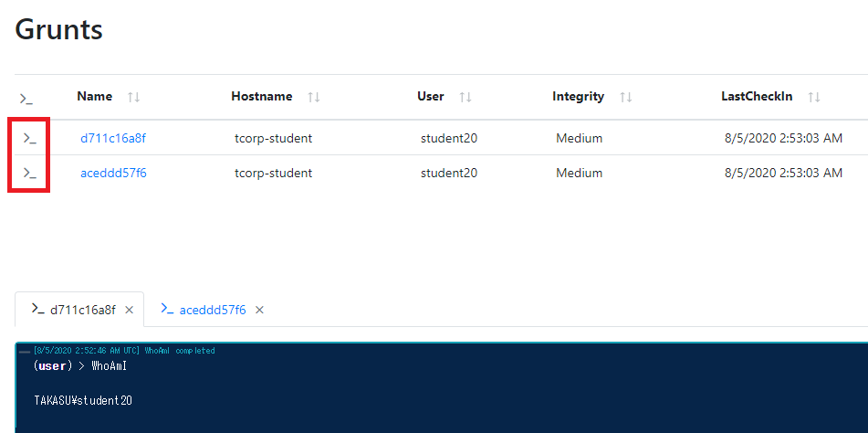The height and width of the screenshot is (433, 868).
Task: Click Medium integrity in d711c16a8f row
Action: pyautogui.click(x=579, y=139)
